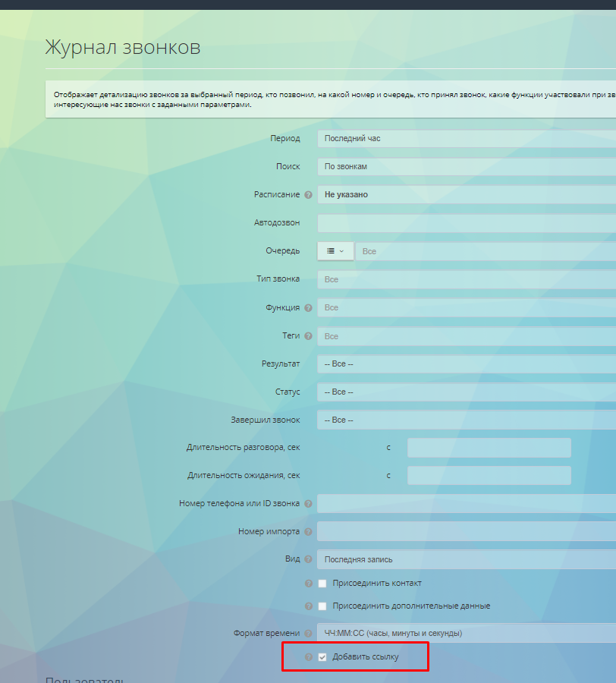This screenshot has width=616, height=683.
Task: Click help icon before Добавить ссылку checkbox
Action: click(309, 657)
